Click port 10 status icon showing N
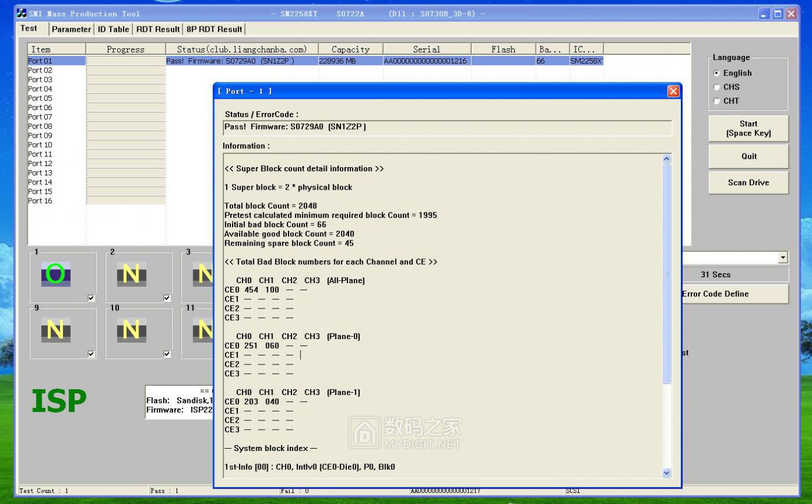This screenshot has height=504, width=812. [x=131, y=330]
